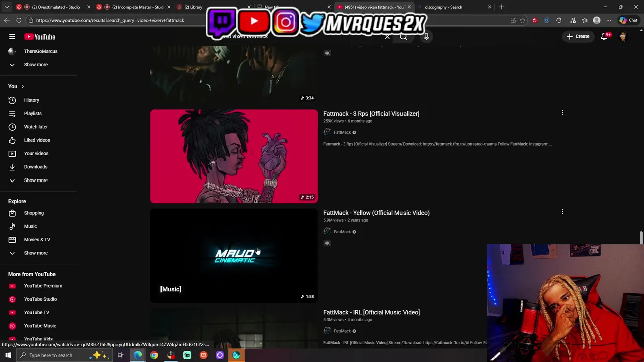Launch Google Chrome from the taskbar
The image size is (644, 362).
point(154,355)
